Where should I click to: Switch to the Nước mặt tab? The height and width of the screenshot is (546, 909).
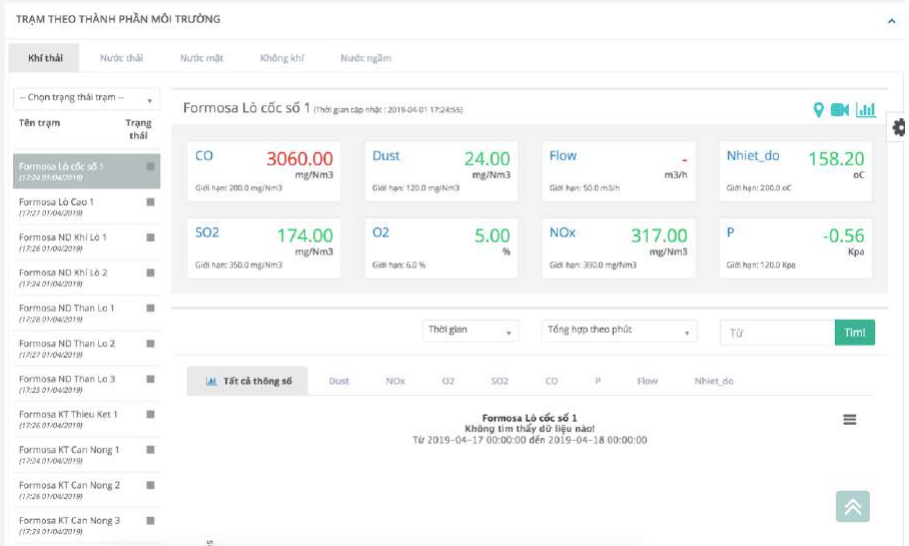point(201,58)
